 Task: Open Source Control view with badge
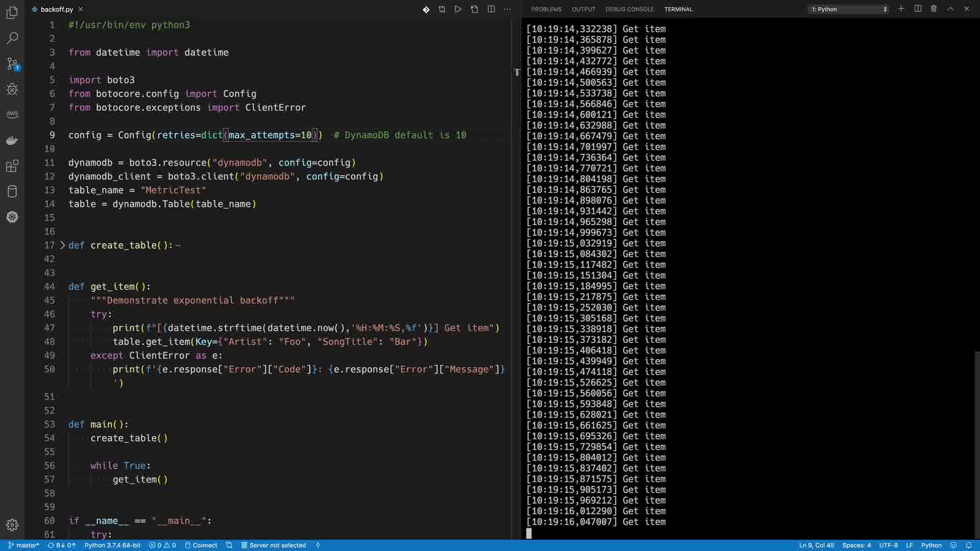pyautogui.click(x=12, y=64)
